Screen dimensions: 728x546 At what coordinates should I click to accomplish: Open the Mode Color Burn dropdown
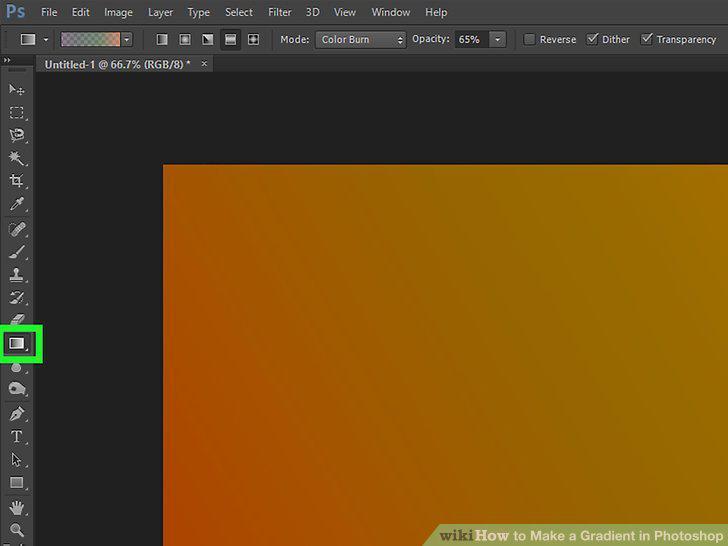coord(361,40)
